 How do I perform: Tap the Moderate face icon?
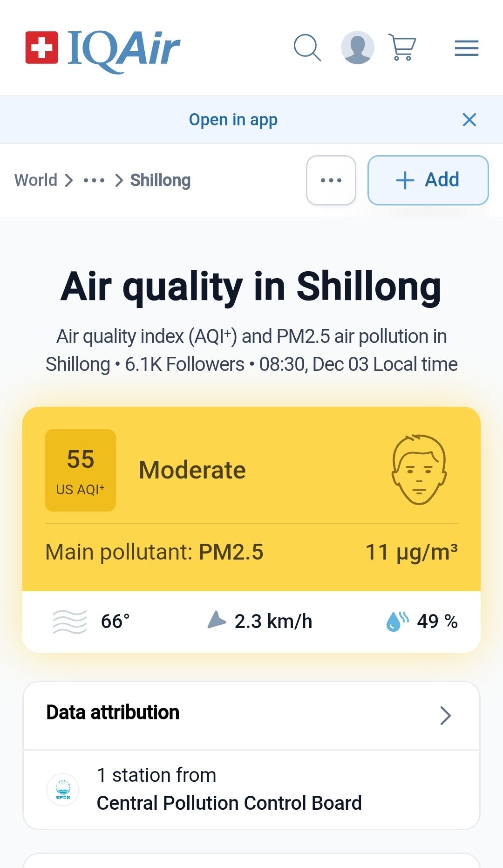[419, 470]
